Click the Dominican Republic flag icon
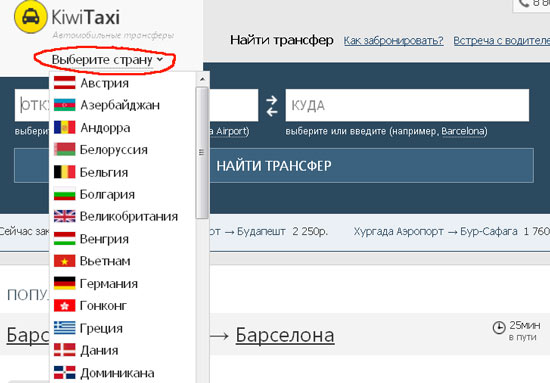This screenshot has width=550, height=383. pos(65,372)
